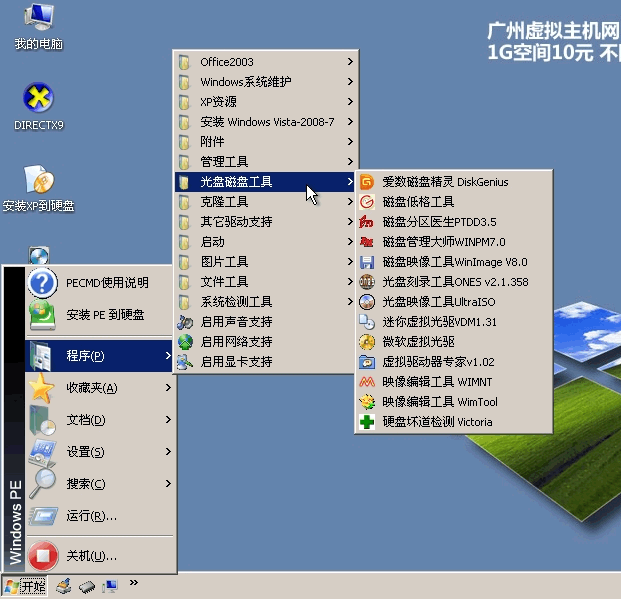Expand 设置(S) submenu arrow
This screenshot has height=599, width=621.
point(168,451)
